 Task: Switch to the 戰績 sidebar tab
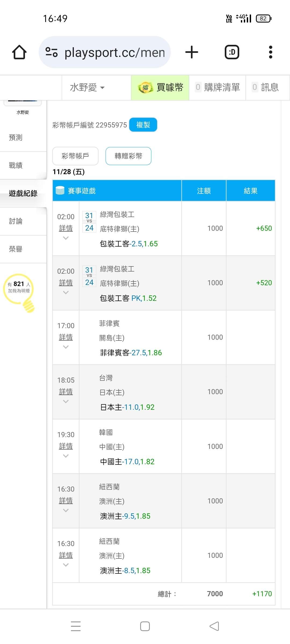click(16, 165)
